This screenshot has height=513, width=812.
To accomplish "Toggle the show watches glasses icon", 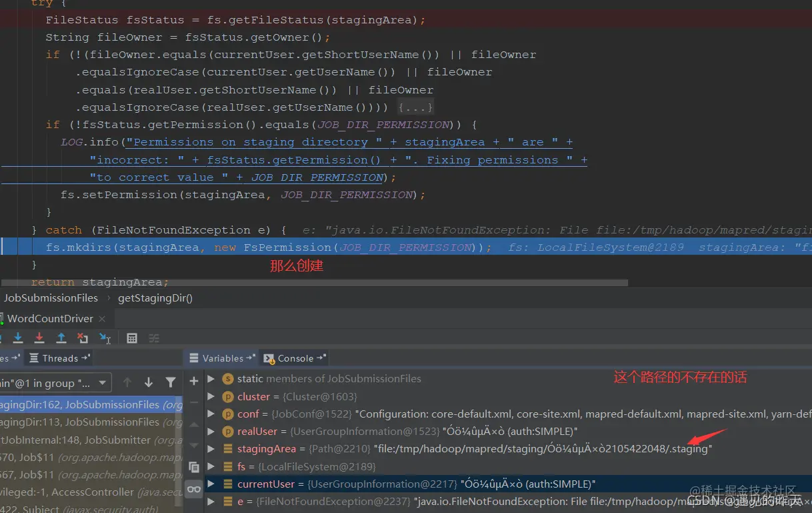I will click(x=194, y=489).
